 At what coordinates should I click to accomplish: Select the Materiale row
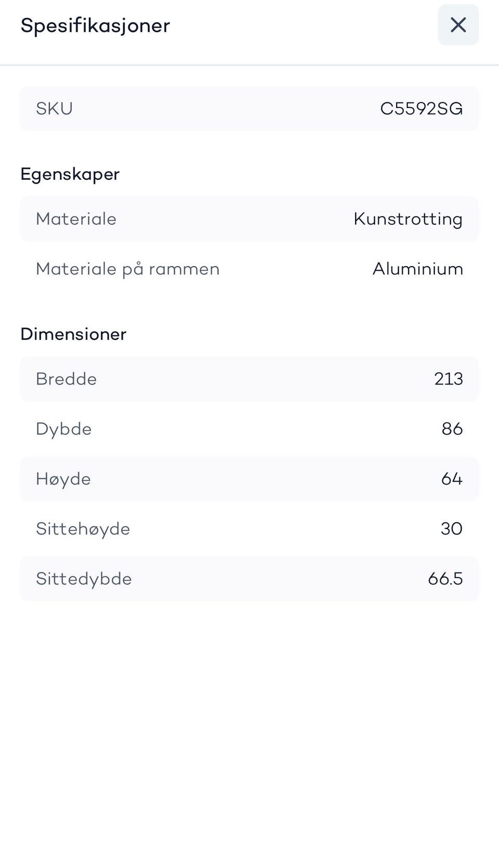(x=249, y=219)
